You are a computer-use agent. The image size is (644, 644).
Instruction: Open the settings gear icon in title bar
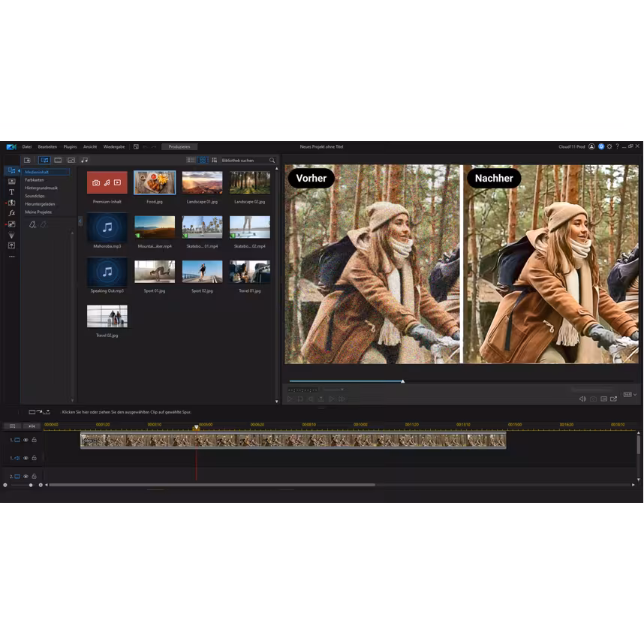pos(609,146)
